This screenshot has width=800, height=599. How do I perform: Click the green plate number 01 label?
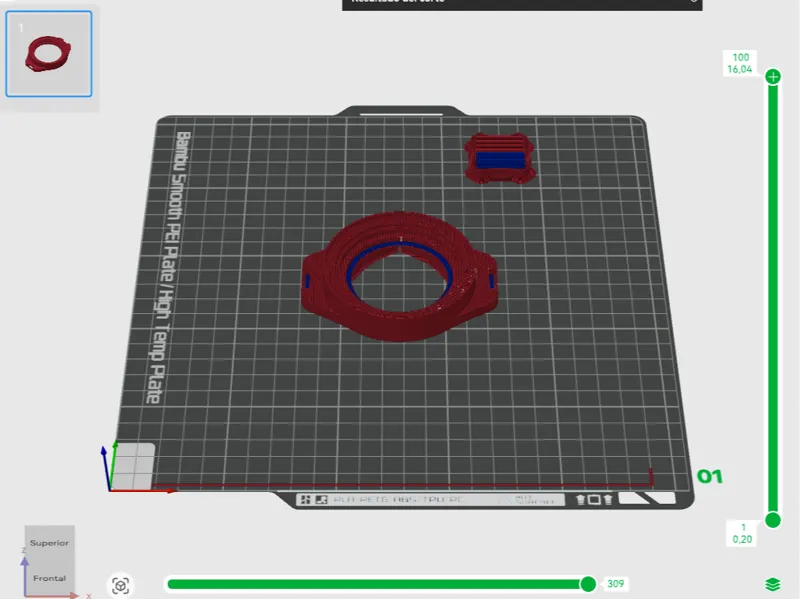710,477
